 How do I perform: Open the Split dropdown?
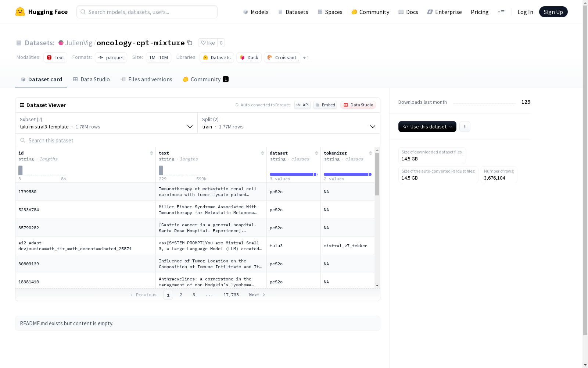pos(288,123)
